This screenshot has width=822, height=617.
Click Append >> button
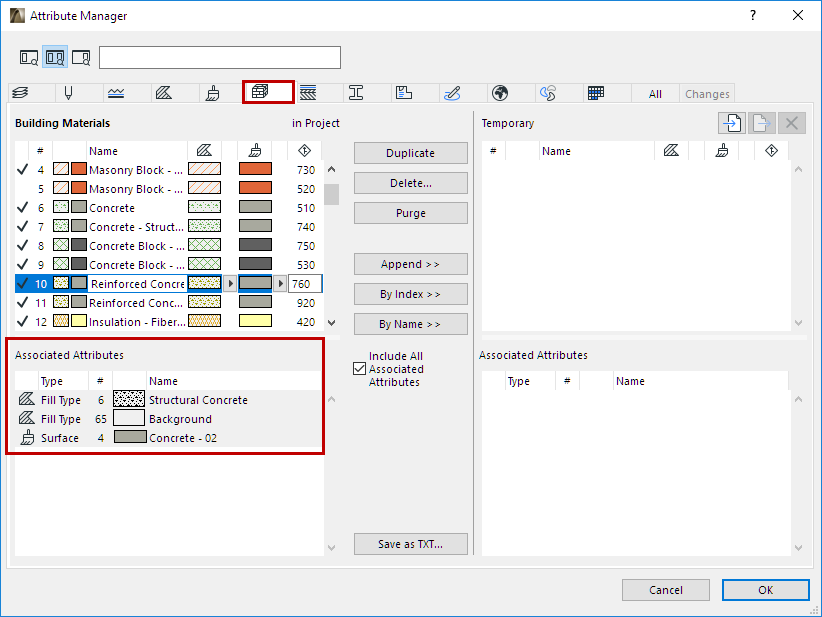pyautogui.click(x=410, y=264)
